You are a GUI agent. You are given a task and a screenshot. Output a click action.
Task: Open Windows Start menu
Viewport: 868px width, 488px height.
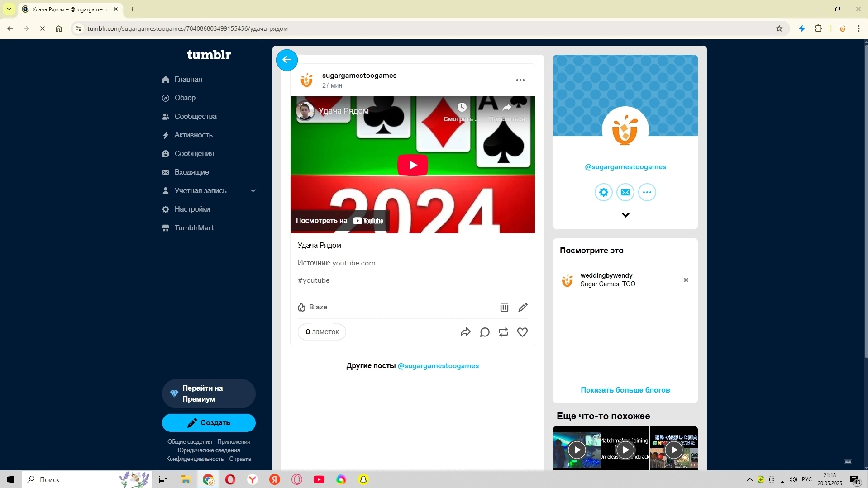pyautogui.click(x=11, y=479)
